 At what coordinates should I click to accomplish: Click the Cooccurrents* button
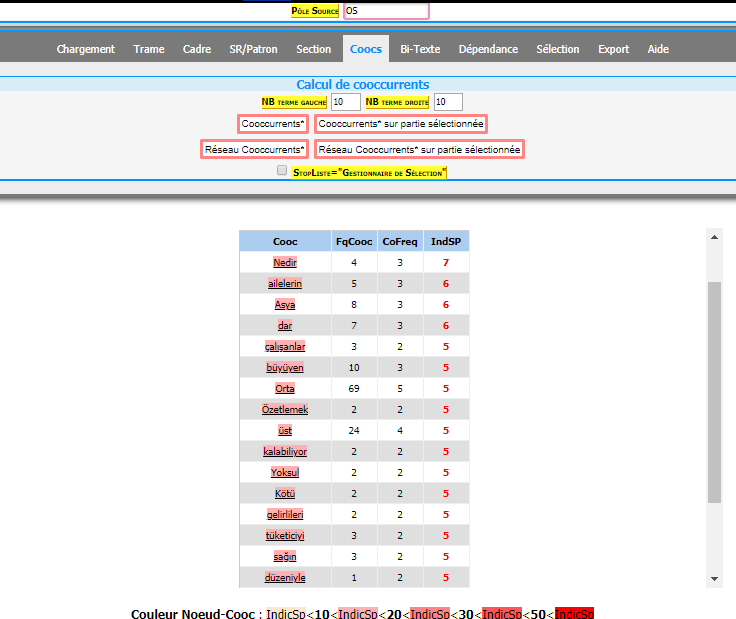pyautogui.click(x=273, y=124)
